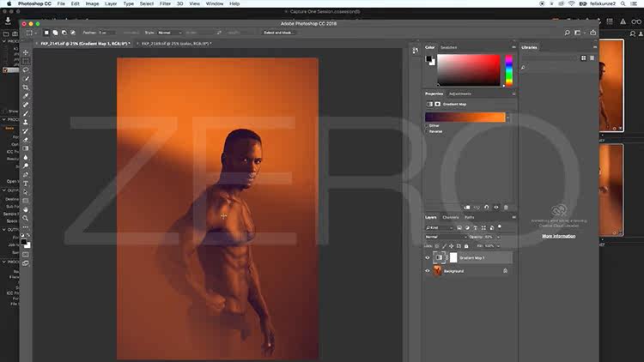Open the Fill percentage dropdown arrow
This screenshot has width=644, height=362.
pos(498,246)
